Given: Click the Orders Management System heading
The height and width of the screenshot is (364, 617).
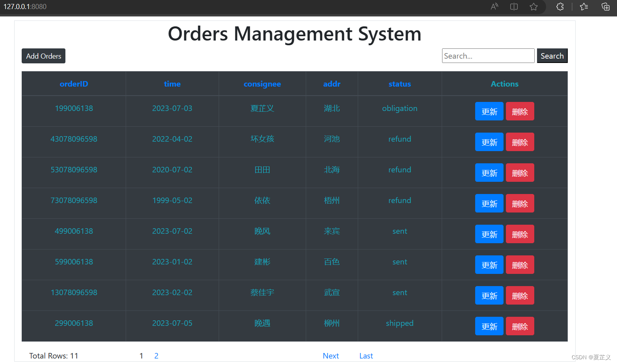Looking at the screenshot, I should pyautogui.click(x=295, y=33).
